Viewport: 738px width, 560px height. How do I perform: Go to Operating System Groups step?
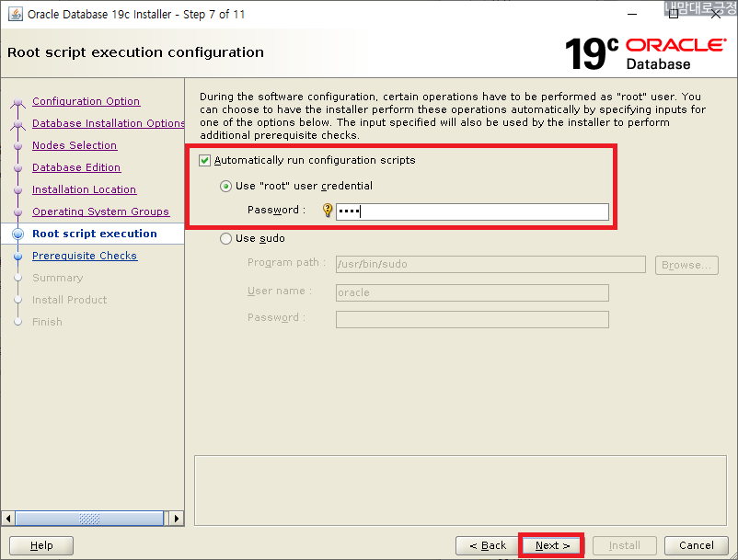pos(100,211)
